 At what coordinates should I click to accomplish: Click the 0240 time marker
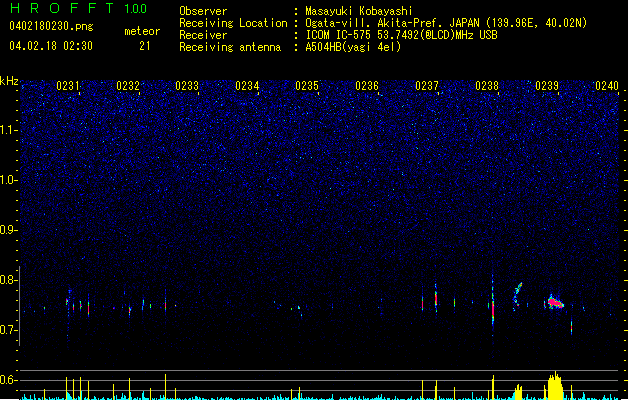coord(607,86)
